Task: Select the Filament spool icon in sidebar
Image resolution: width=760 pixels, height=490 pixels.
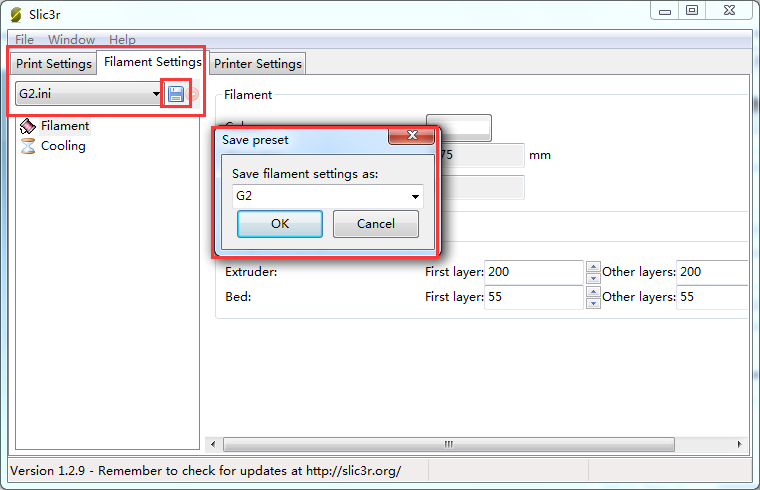Action: click(28, 126)
